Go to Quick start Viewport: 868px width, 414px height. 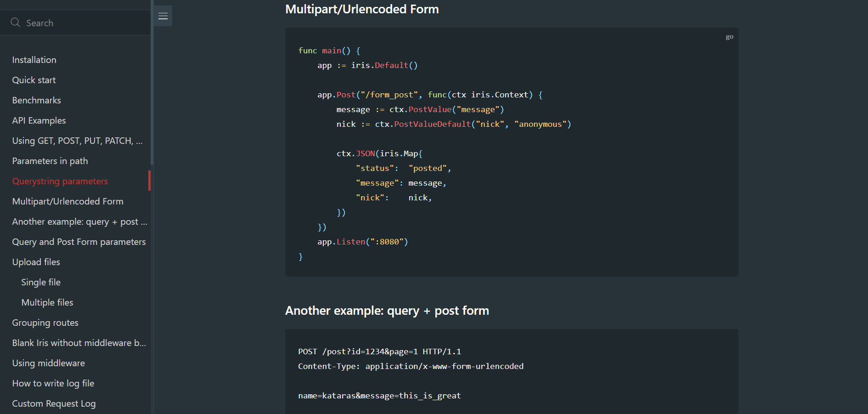click(34, 80)
